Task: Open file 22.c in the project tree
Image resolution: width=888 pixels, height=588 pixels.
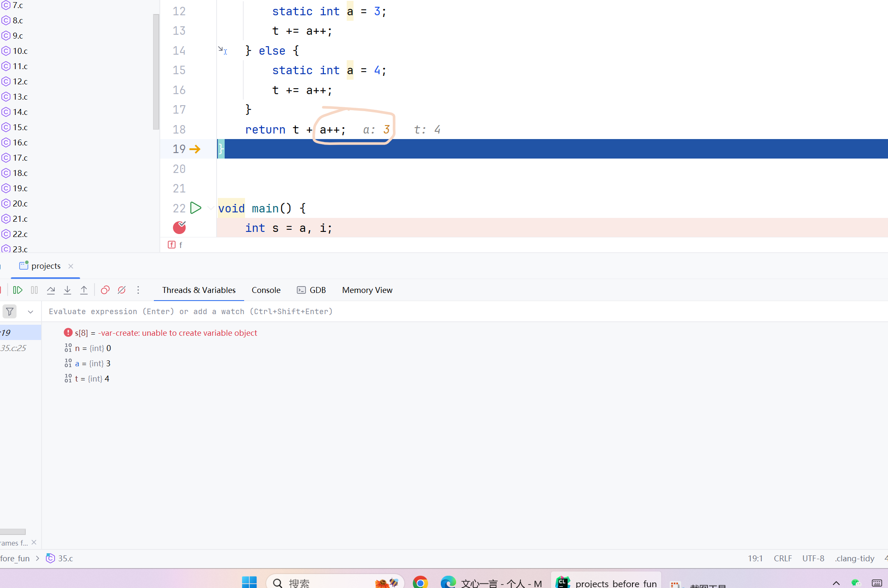Action: (x=20, y=234)
